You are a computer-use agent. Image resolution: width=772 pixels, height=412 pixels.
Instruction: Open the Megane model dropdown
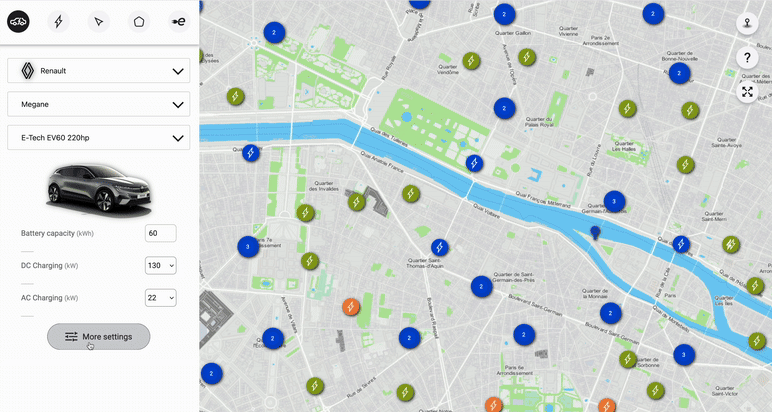98,104
